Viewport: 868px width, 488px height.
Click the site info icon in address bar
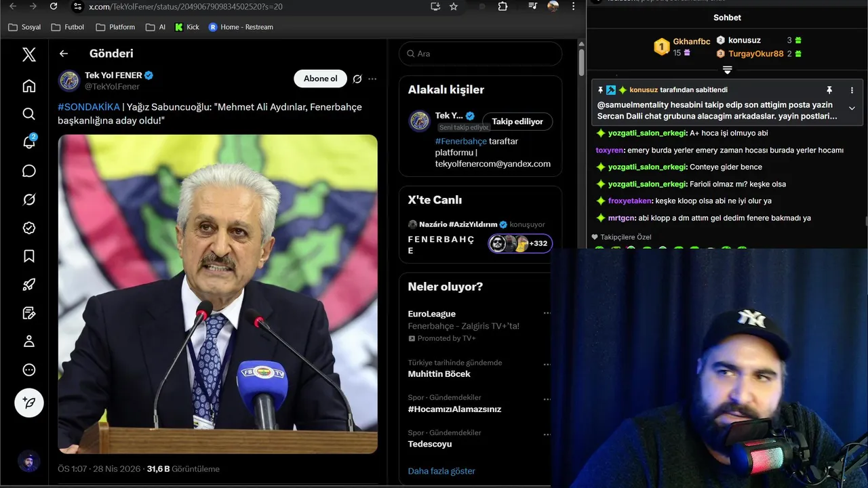tap(77, 6)
